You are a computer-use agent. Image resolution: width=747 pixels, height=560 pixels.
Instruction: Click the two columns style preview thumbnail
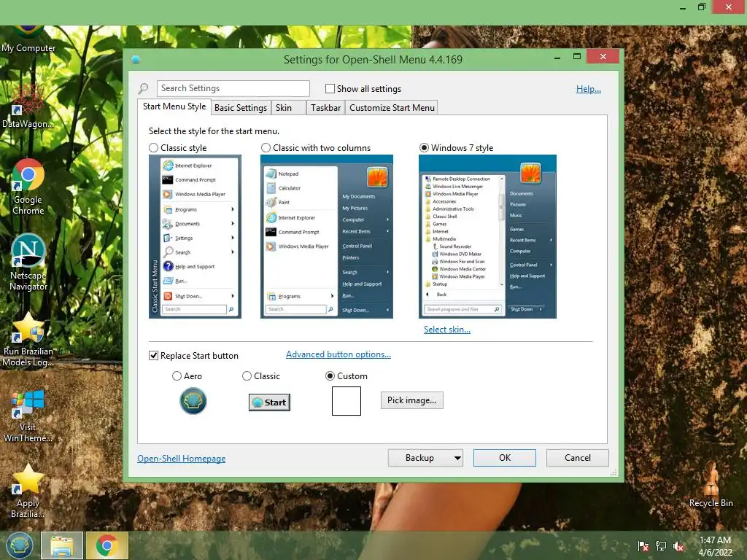(327, 236)
